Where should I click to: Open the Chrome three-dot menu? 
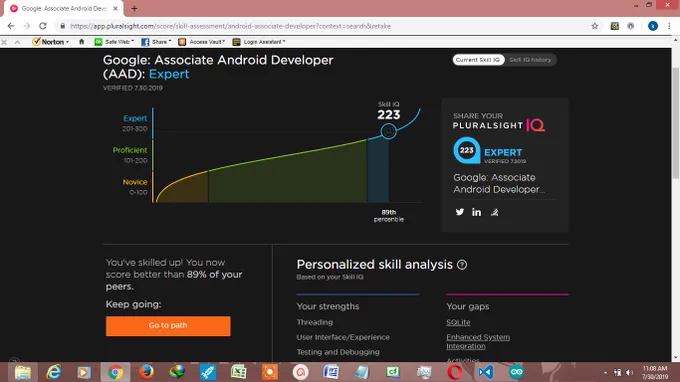coord(669,26)
